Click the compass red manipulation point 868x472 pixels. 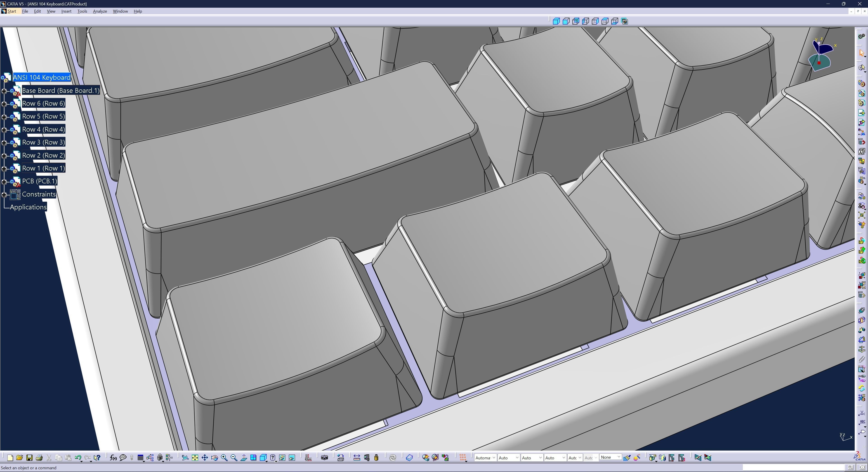tap(819, 63)
